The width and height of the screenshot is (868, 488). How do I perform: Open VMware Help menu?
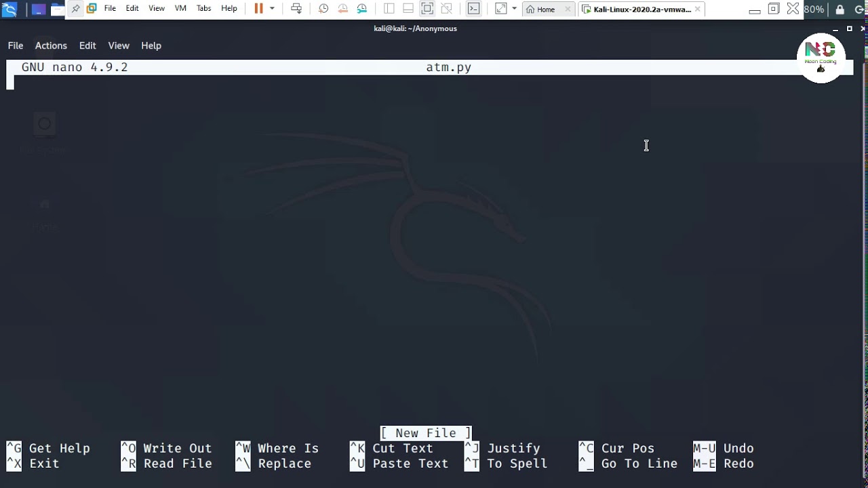coord(229,9)
